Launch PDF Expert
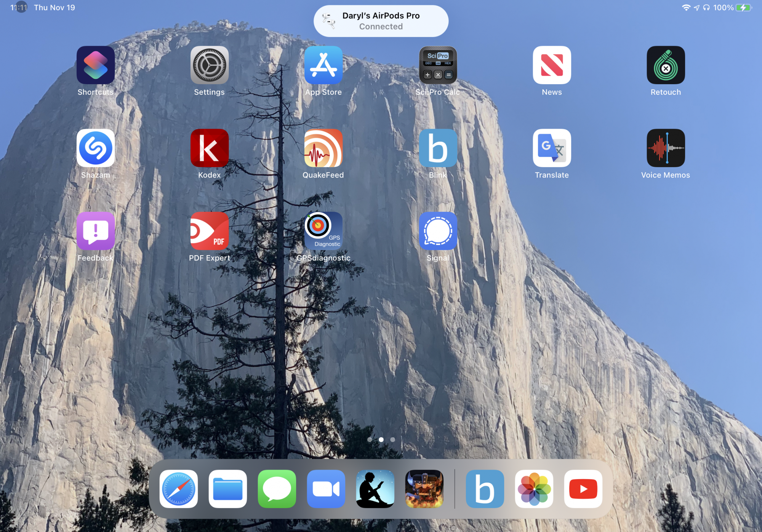Image resolution: width=762 pixels, height=532 pixels. [x=209, y=231]
